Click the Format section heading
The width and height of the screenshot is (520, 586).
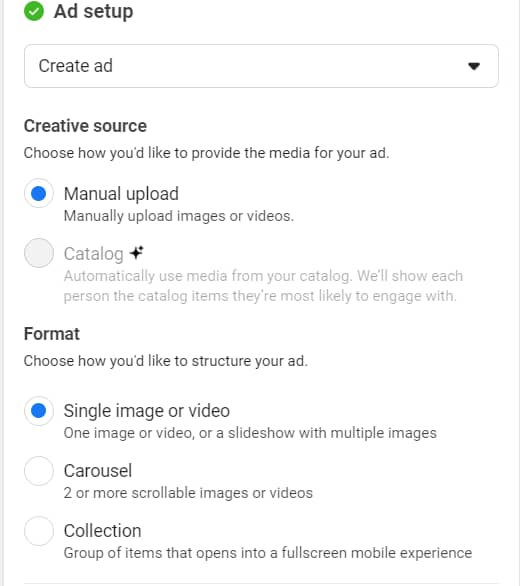click(52, 334)
